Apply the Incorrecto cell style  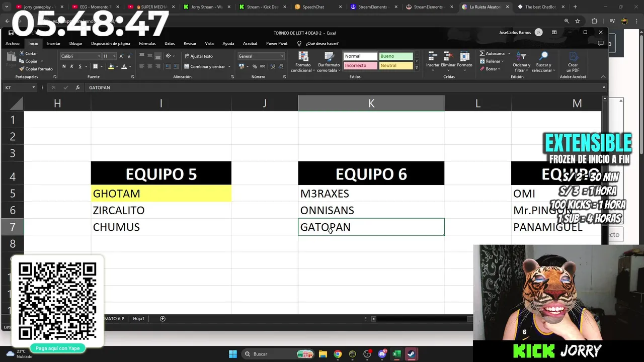click(360, 65)
